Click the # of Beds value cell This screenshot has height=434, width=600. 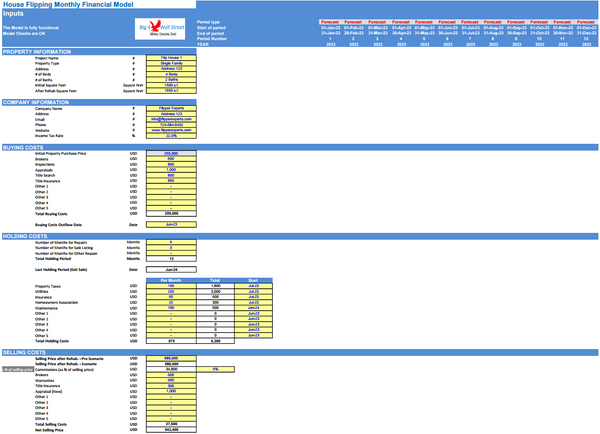coord(171,76)
